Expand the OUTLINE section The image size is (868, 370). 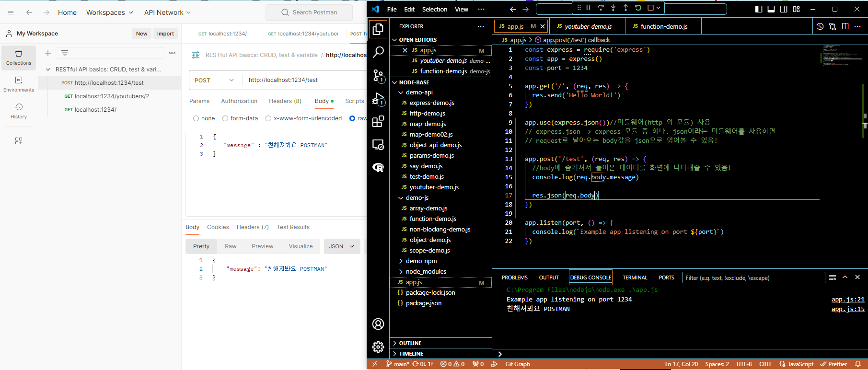click(395, 343)
